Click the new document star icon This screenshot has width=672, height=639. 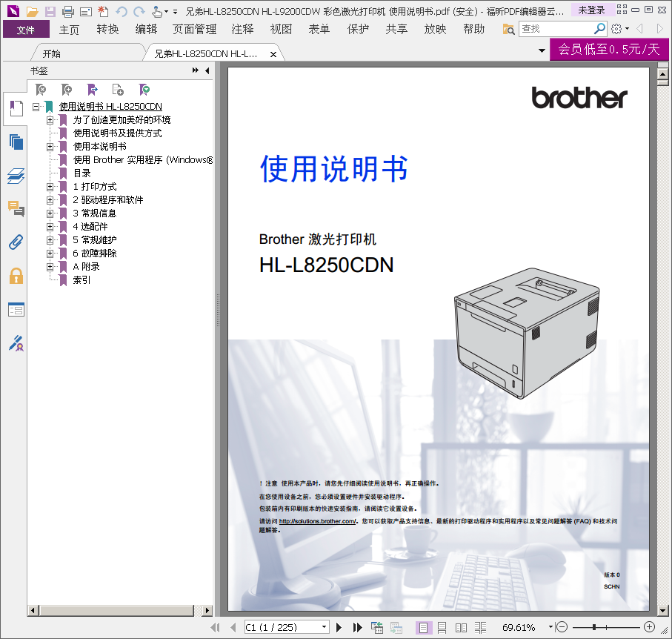click(103, 12)
